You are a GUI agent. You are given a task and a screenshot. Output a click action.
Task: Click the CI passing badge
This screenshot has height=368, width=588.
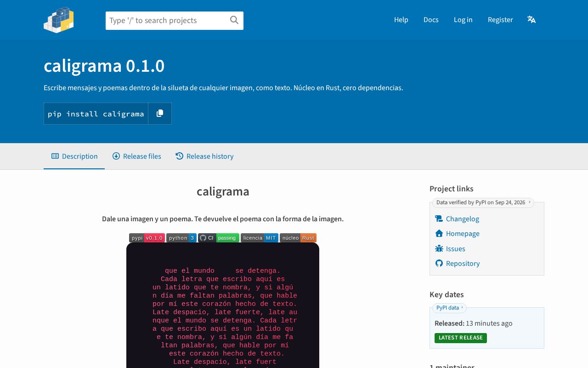point(219,238)
